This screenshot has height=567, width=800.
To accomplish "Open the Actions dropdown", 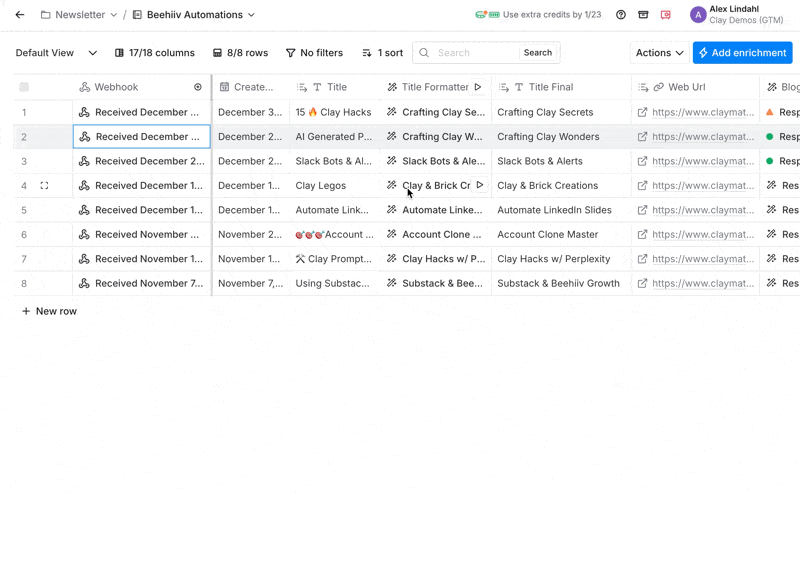I will [x=659, y=53].
